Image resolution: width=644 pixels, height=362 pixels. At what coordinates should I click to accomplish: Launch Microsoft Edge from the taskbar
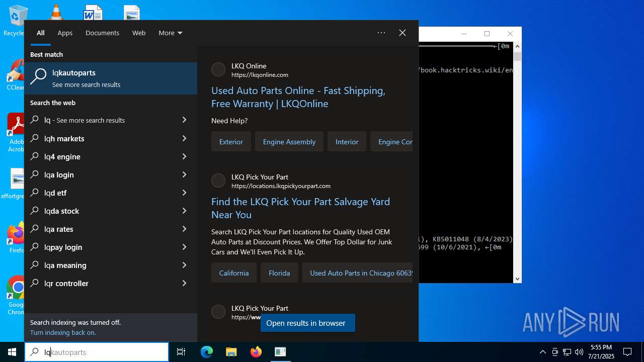207,352
